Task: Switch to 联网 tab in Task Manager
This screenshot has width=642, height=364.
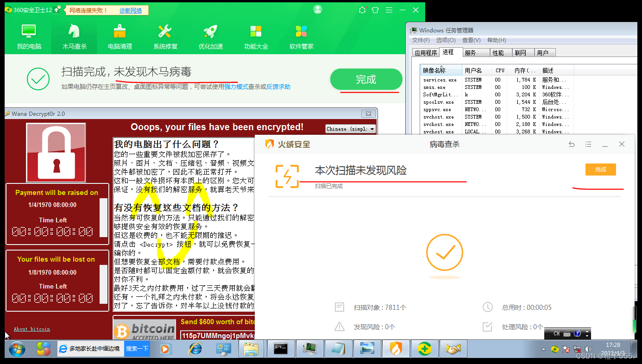Action: pos(523,53)
